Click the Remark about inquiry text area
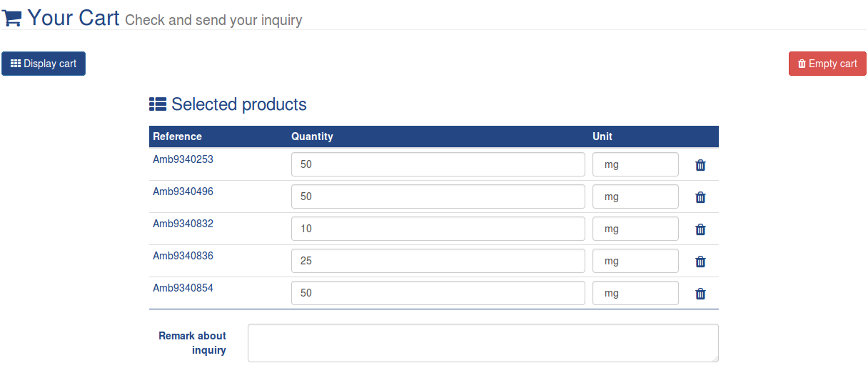868x373 pixels. pos(483,343)
